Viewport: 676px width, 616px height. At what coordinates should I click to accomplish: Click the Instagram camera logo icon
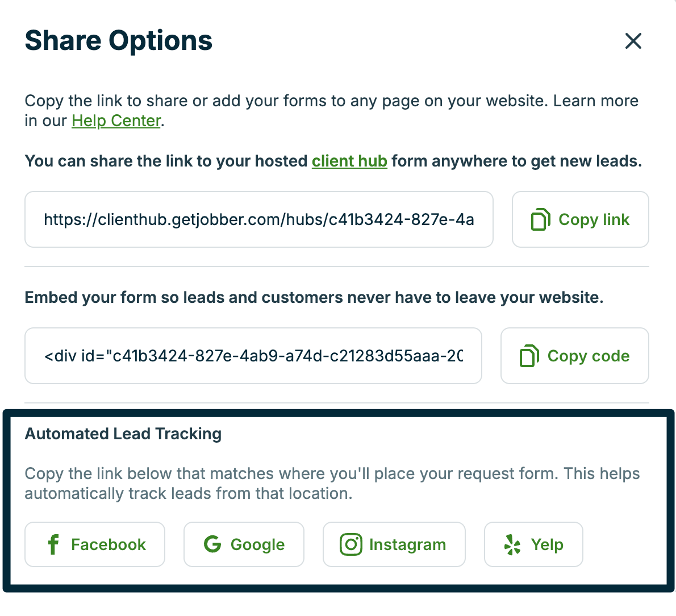click(350, 544)
